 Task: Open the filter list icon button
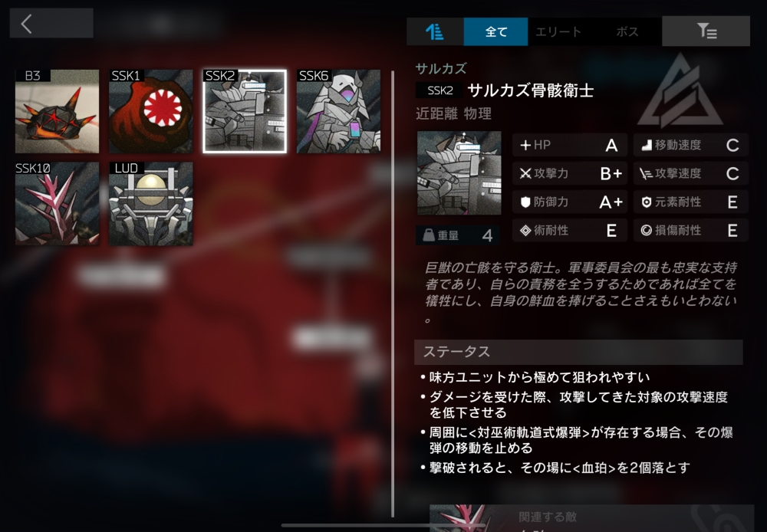pos(706,31)
